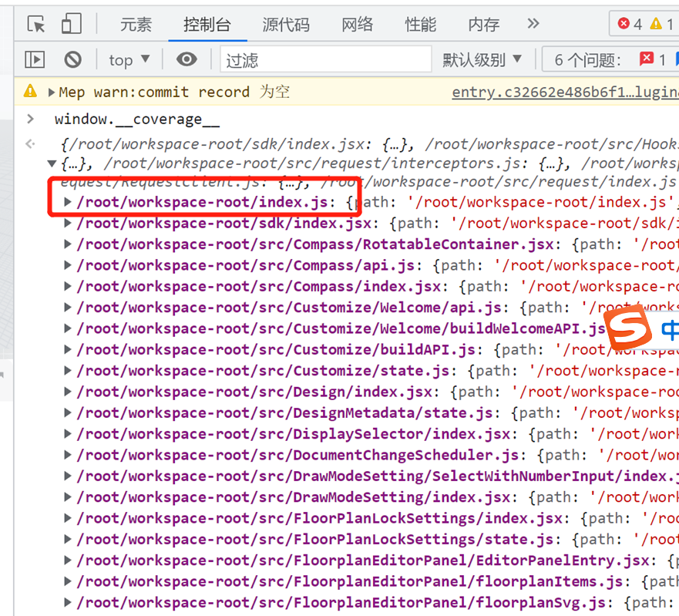Screen dimensions: 679x616
Task: Switch to the 源代码 panel tab
Action: tap(286, 24)
